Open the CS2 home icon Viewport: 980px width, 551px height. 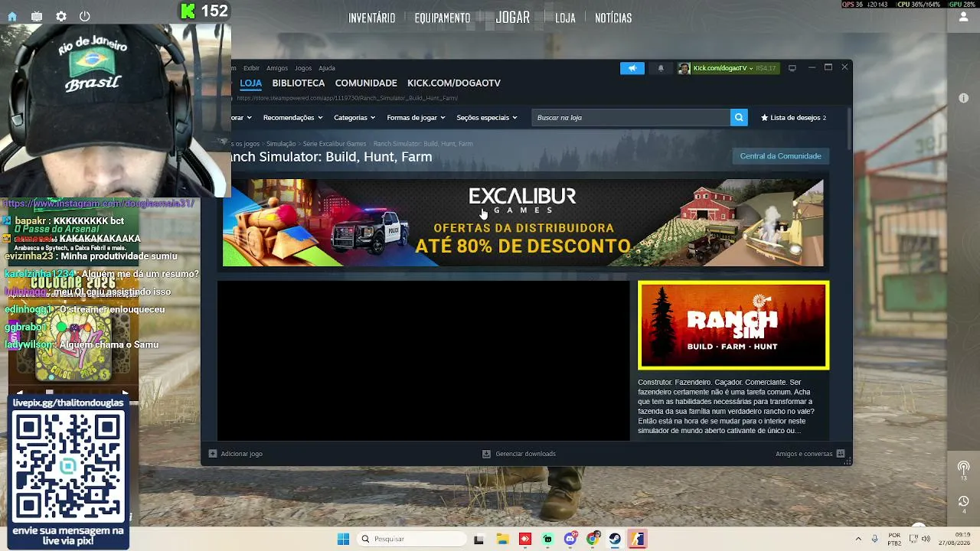[12, 16]
